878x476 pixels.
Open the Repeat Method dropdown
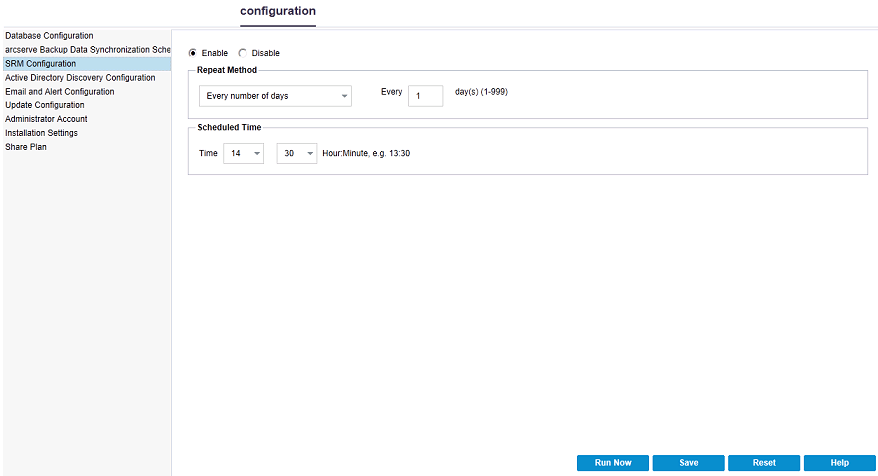coord(275,96)
